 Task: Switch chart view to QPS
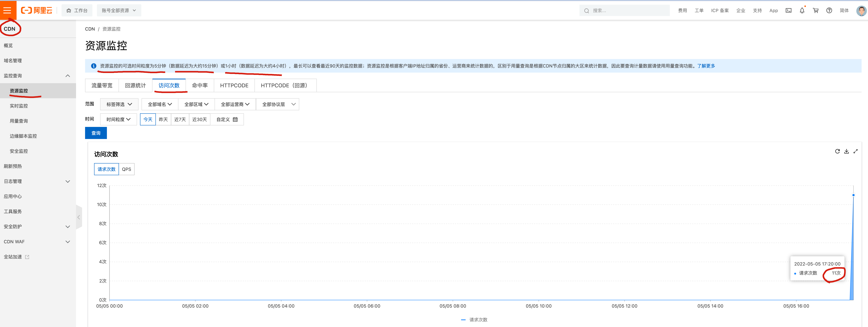click(126, 169)
